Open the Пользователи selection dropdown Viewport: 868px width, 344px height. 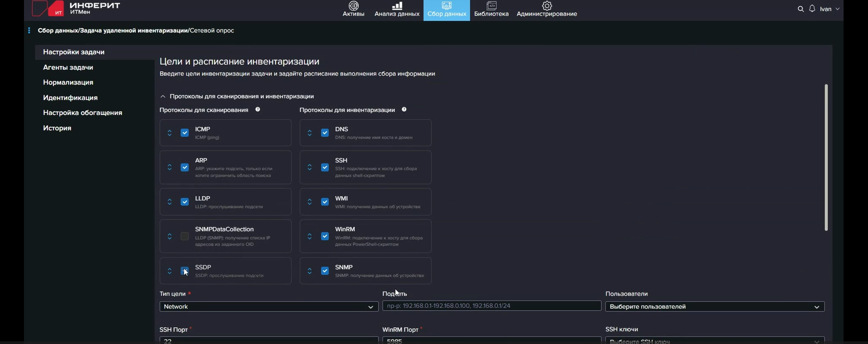(714, 306)
